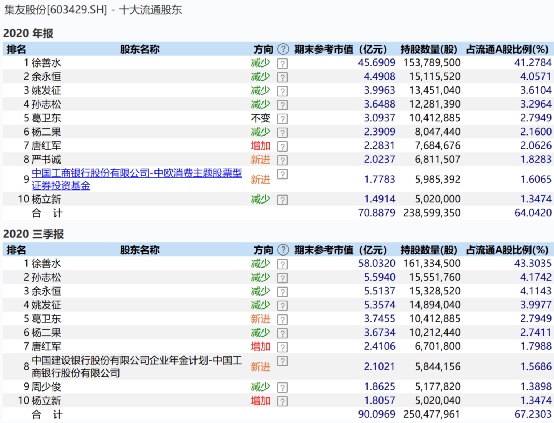Screen dimensions: 554x423
Task: Click the circled question mark in 三季报 方向 header
Action: point(283,249)
